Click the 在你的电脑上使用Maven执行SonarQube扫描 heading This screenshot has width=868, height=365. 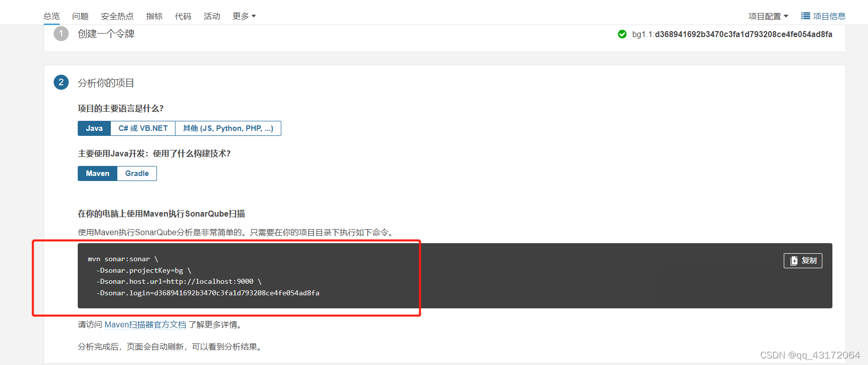pos(161,214)
